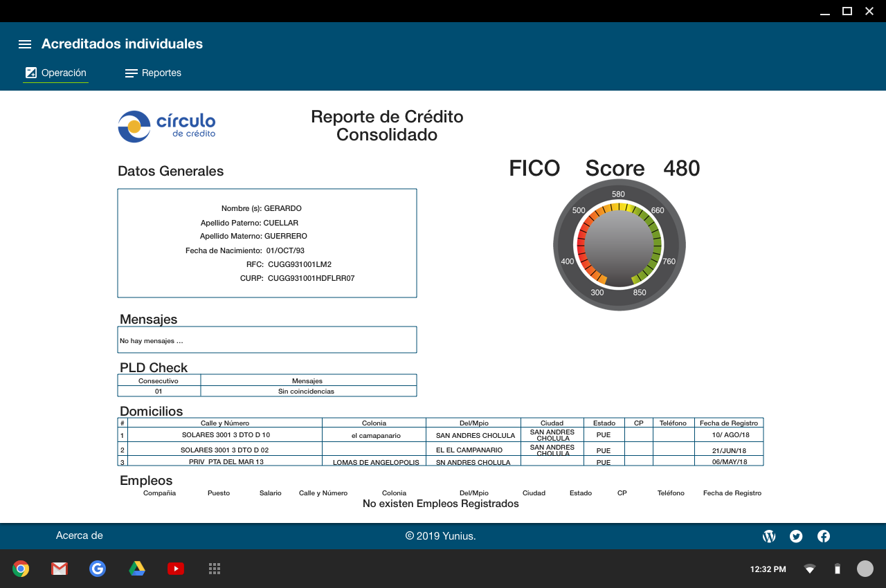Screen dimensions: 886x588
Task: Click the FICO score gauge dial
Action: (619, 246)
